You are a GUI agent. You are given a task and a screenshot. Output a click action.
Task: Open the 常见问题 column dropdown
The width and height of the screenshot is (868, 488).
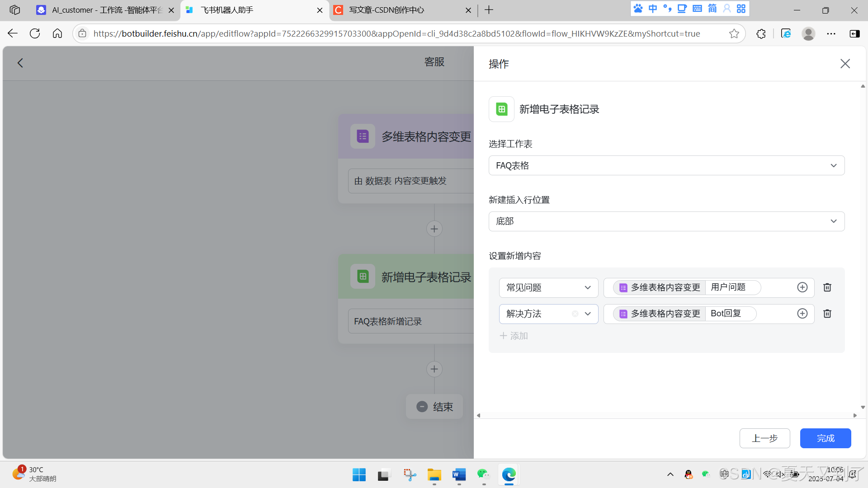coord(548,287)
